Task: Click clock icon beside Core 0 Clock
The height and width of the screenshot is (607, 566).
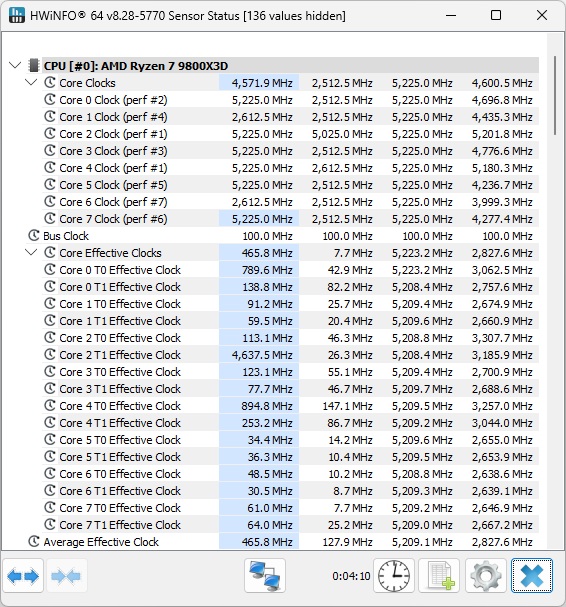Action: 50,99
